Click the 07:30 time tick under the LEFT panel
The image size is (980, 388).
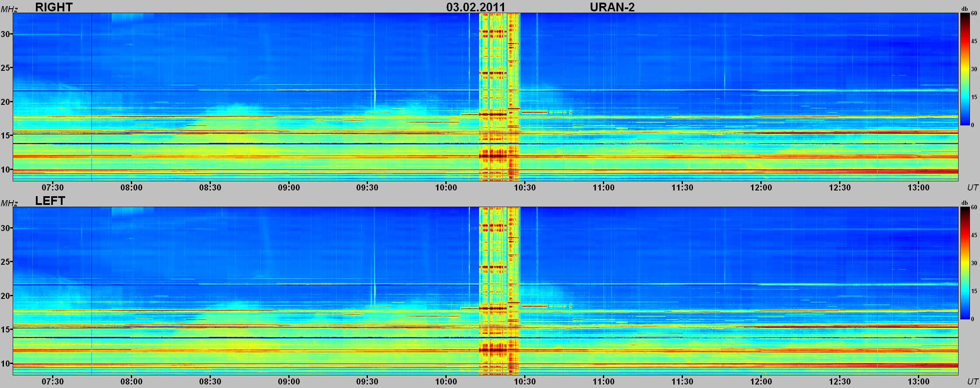click(52, 382)
